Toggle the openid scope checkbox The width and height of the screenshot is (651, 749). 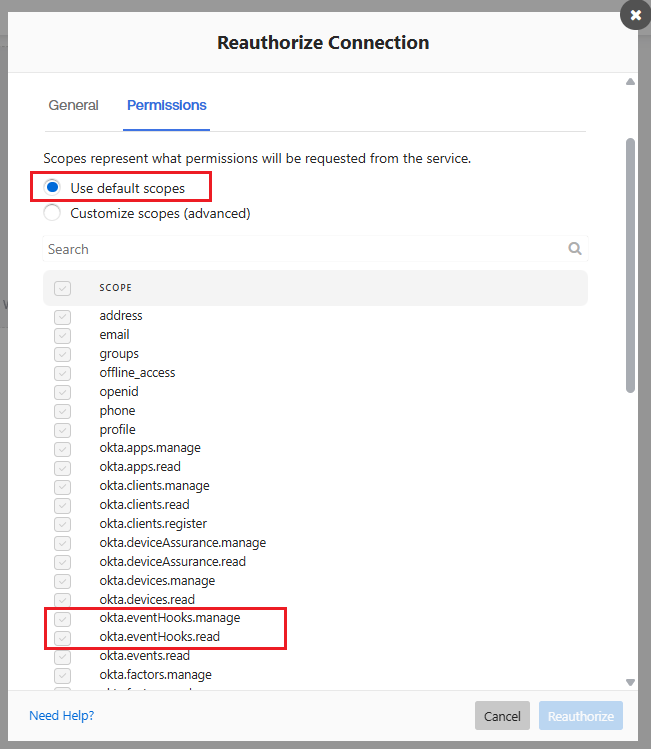tap(63, 393)
